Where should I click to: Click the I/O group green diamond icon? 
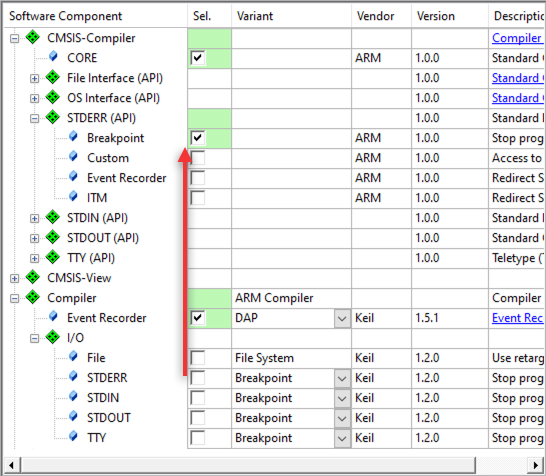point(53,337)
